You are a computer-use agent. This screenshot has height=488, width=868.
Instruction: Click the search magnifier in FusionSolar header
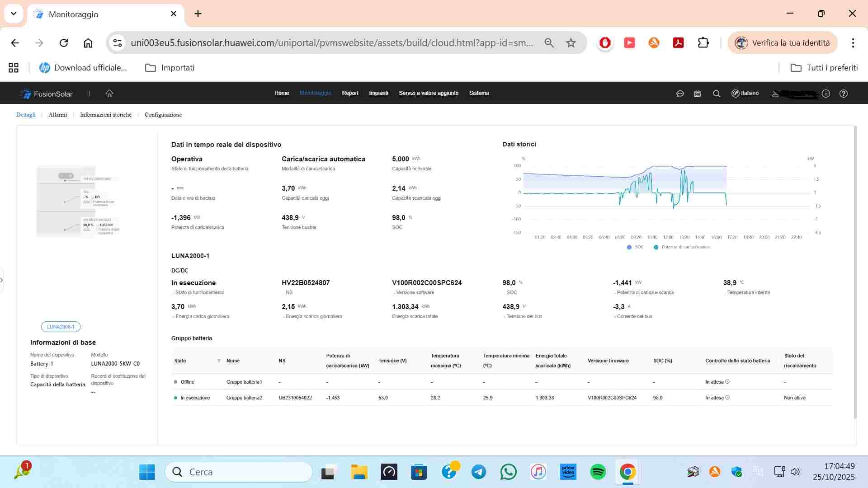pos(717,94)
